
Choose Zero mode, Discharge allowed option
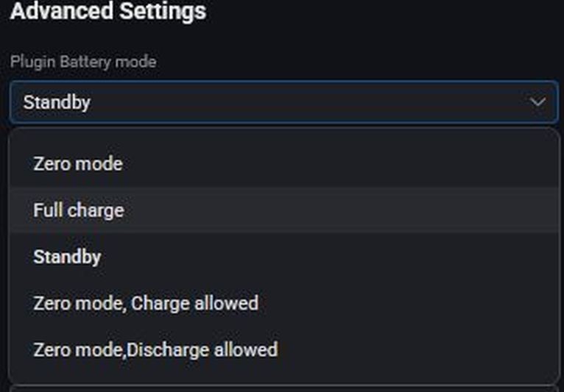[155, 349]
